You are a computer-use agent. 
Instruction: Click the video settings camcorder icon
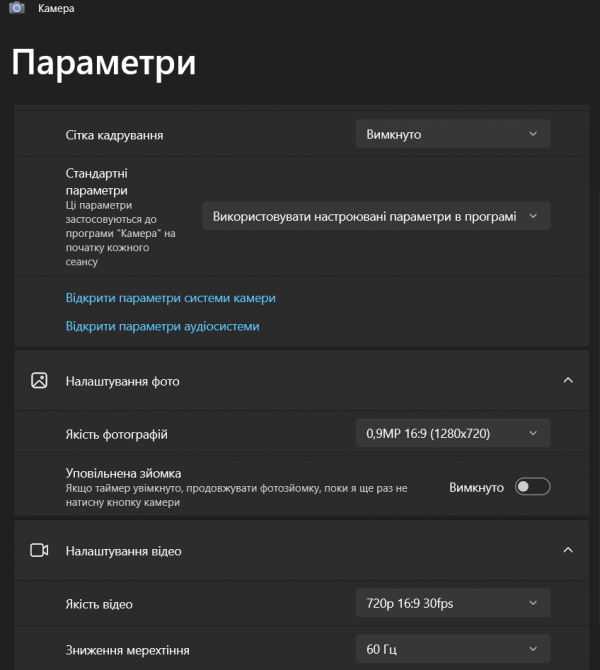point(39,550)
